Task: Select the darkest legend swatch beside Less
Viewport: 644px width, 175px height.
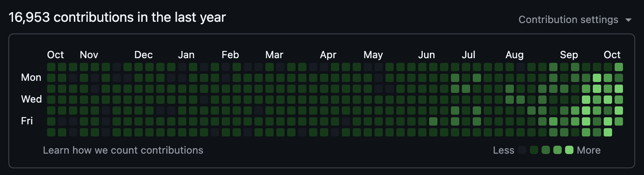Action: pos(522,150)
